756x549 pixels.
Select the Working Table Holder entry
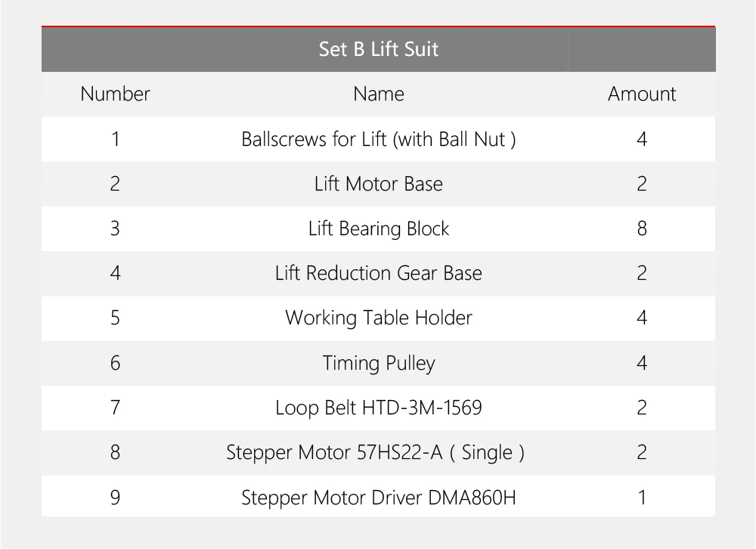pyautogui.click(x=379, y=318)
